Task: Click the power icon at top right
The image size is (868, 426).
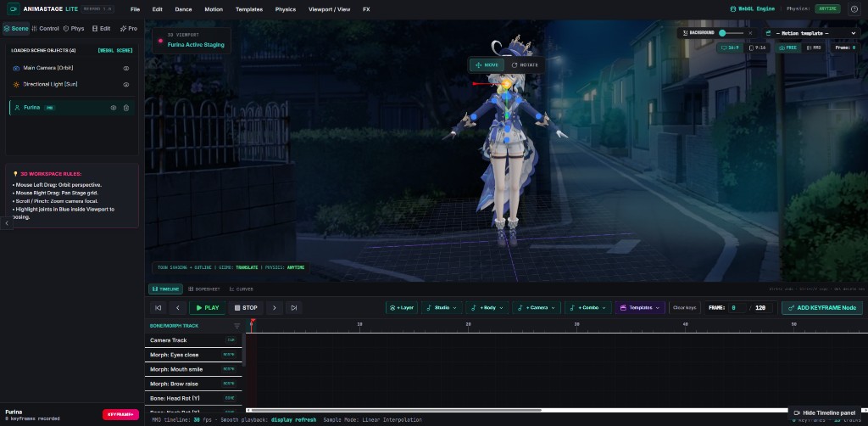Action: (x=854, y=8)
